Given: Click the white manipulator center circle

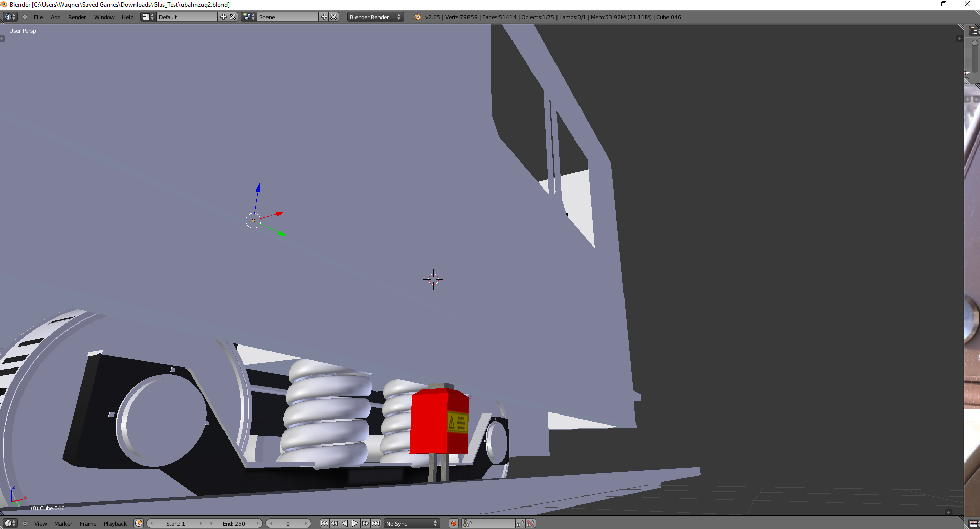Looking at the screenshot, I should pos(253,221).
